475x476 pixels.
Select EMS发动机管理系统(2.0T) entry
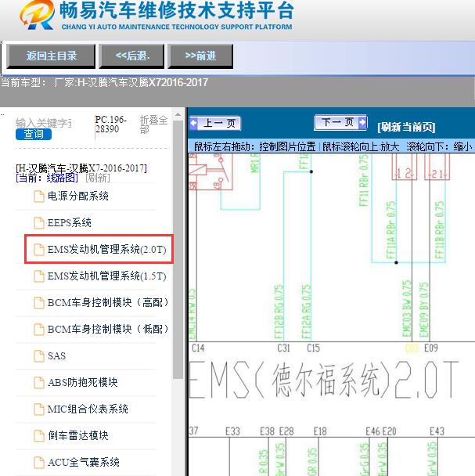click(x=107, y=250)
